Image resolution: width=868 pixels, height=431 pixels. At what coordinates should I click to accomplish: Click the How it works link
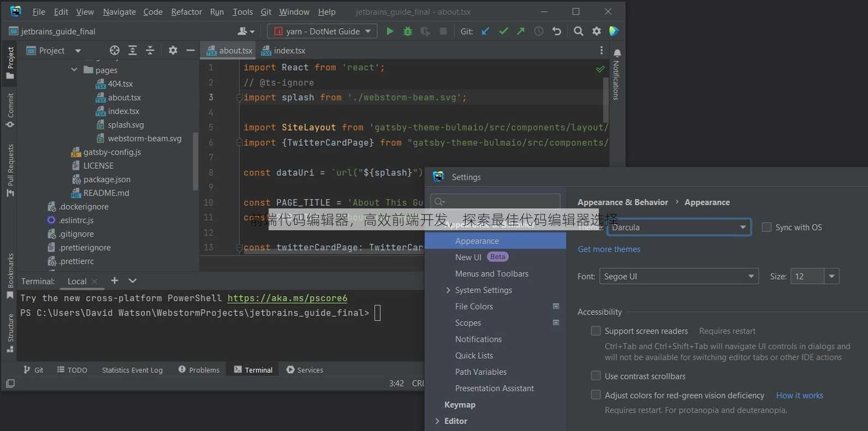[799, 396]
